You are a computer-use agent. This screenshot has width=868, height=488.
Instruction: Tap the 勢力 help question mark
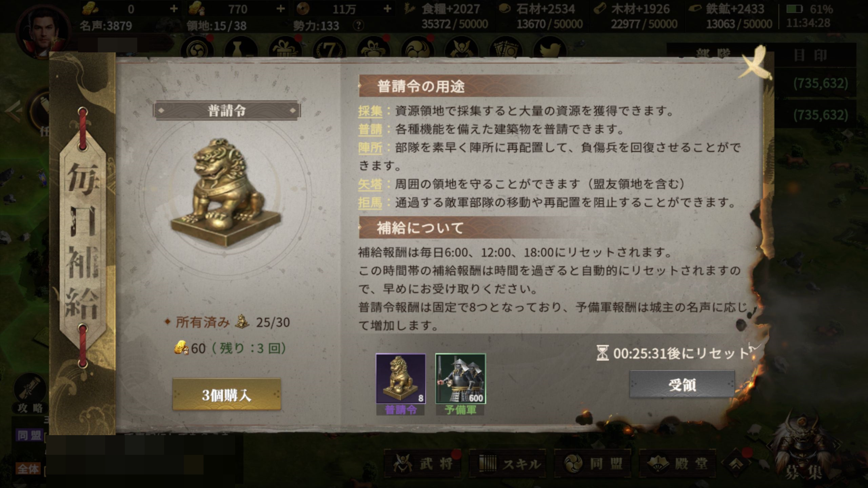[358, 25]
